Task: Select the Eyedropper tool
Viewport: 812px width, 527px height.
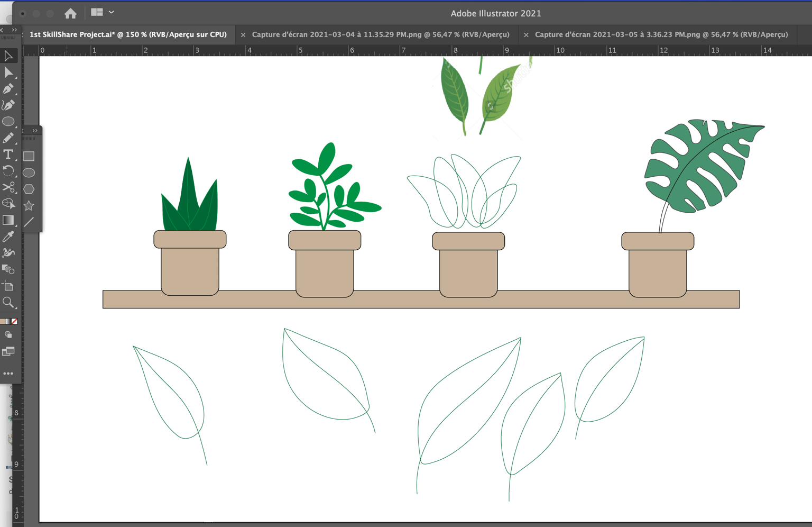Action: click(x=8, y=236)
